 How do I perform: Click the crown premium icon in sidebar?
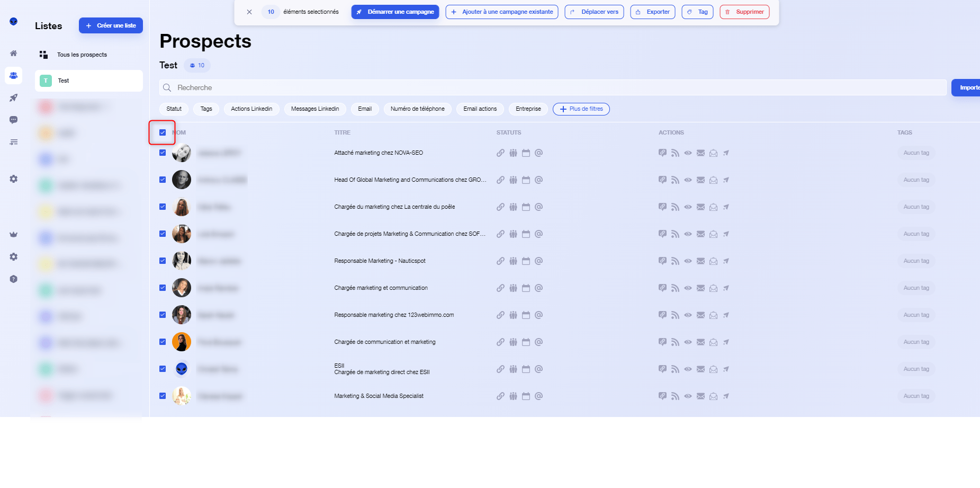[14, 234]
